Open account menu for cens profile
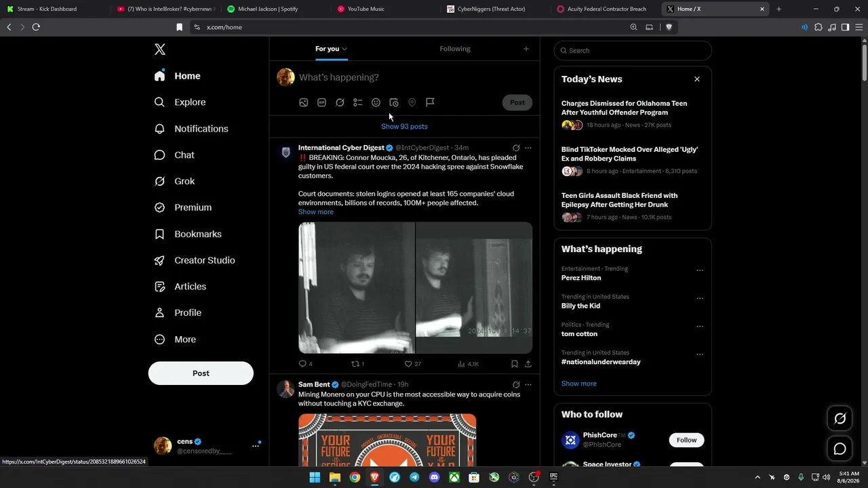The image size is (868, 488). coord(256,445)
